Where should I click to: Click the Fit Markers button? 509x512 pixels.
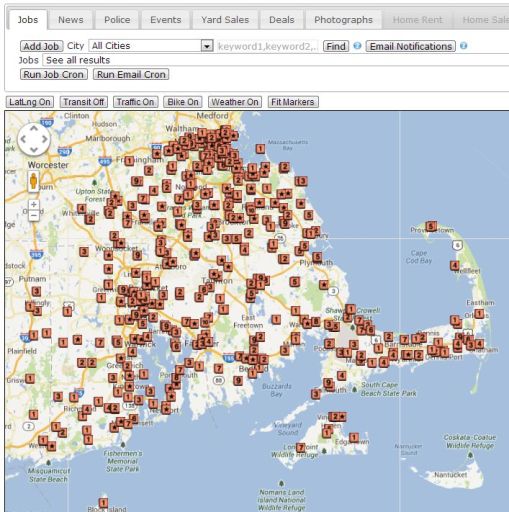(293, 102)
